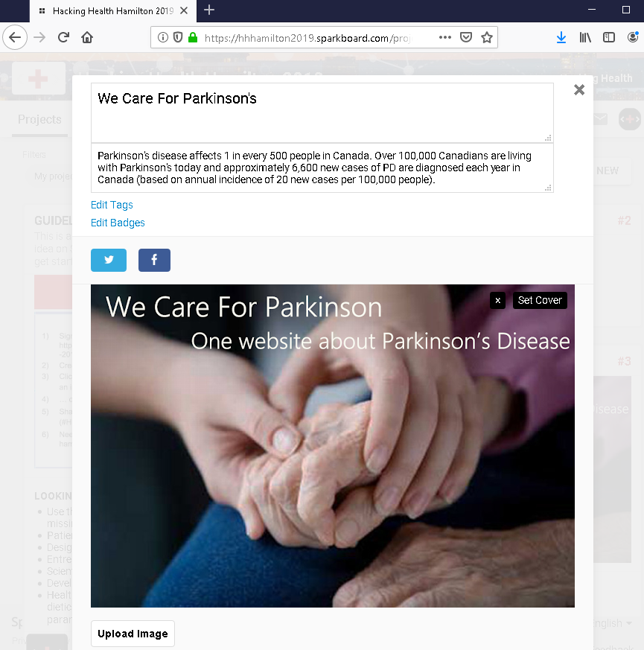Grab the description field resize handle
644x650 pixels.
548,188
